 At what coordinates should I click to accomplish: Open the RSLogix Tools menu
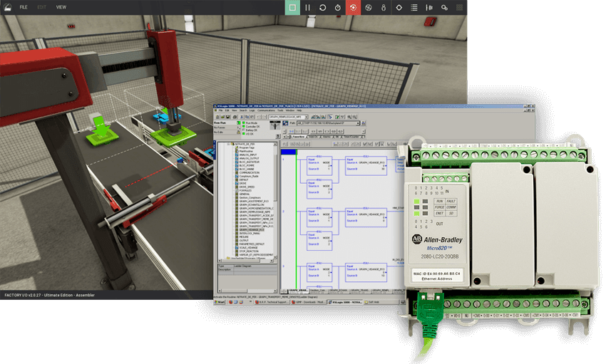pos(280,110)
